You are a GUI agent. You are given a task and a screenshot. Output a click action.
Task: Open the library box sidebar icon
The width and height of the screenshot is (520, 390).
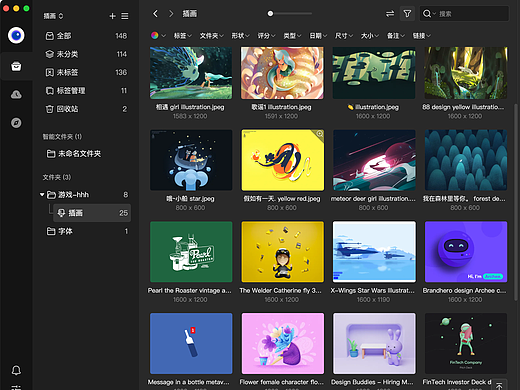pyautogui.click(x=16, y=66)
